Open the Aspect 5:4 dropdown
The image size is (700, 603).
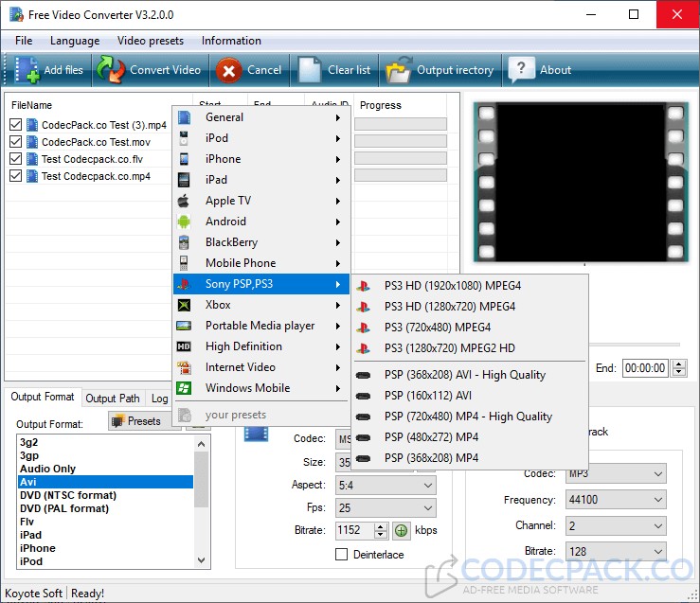point(386,486)
